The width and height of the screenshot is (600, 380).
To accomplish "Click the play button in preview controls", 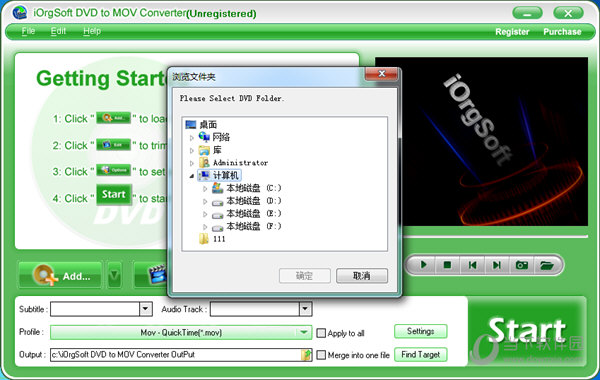I will point(423,265).
